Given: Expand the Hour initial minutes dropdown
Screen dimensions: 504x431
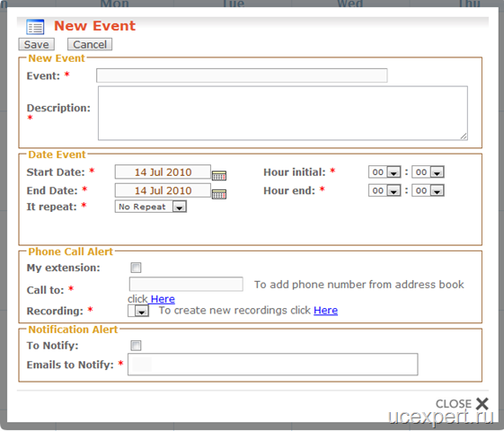Looking at the screenshot, I should [428, 172].
